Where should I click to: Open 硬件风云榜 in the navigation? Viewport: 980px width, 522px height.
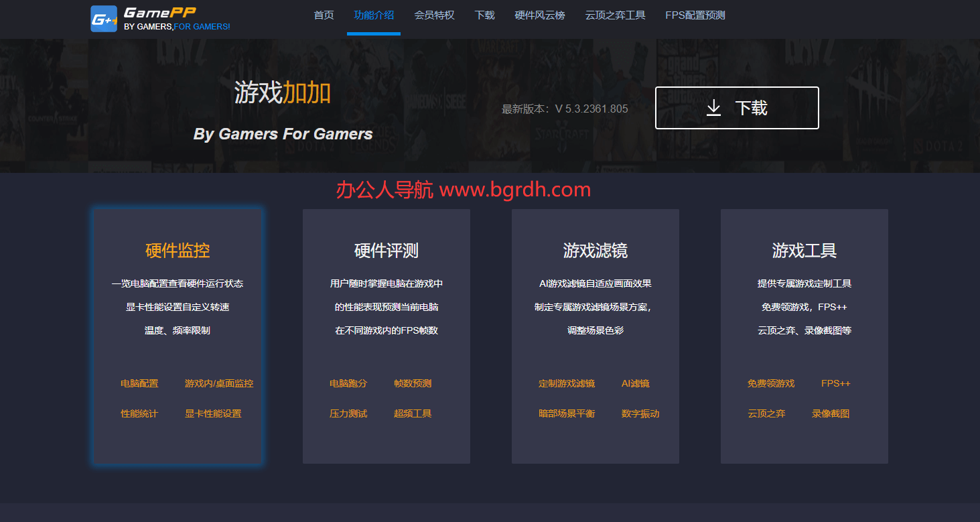(x=539, y=15)
